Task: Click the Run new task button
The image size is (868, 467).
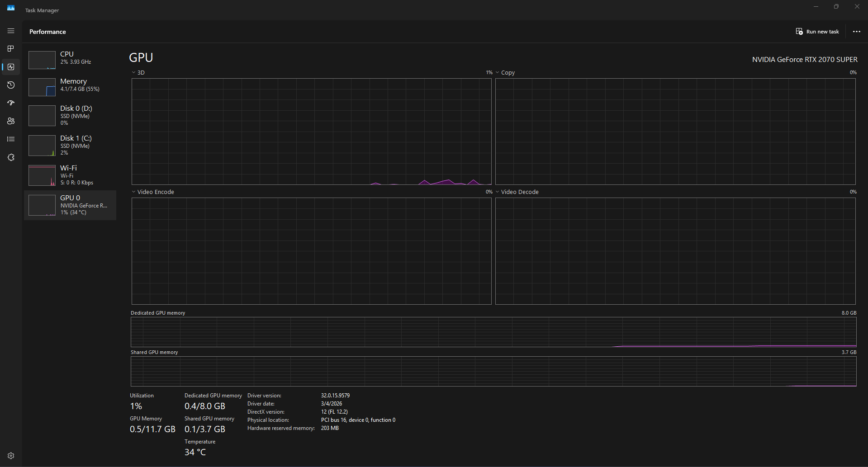Action: coord(817,32)
